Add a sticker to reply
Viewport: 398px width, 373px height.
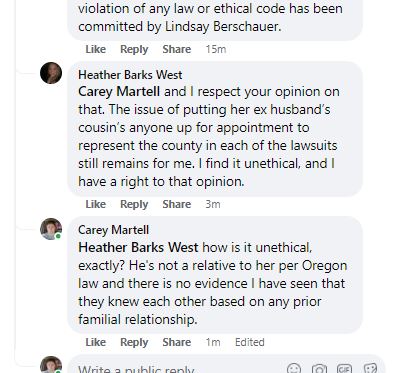(370, 369)
